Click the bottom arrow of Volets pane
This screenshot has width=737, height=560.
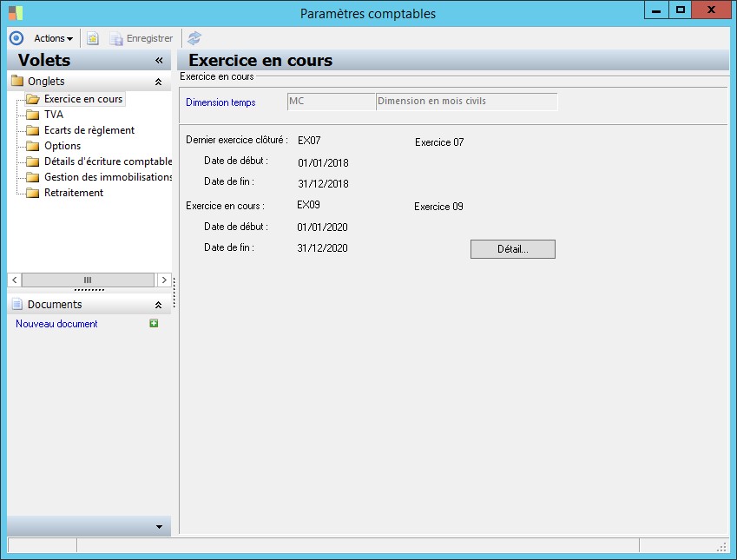[x=159, y=526]
